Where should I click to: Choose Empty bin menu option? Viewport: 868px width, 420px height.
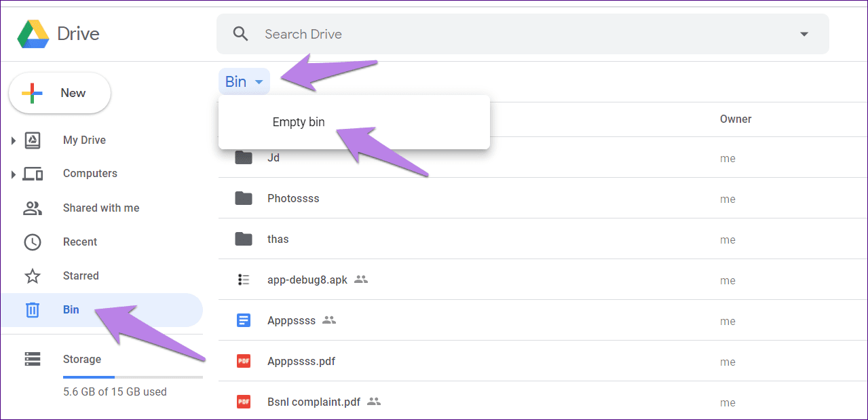[x=299, y=122]
